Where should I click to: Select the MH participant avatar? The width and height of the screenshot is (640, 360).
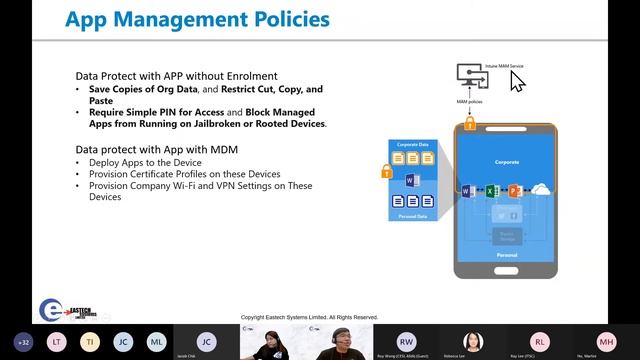pyautogui.click(x=607, y=342)
